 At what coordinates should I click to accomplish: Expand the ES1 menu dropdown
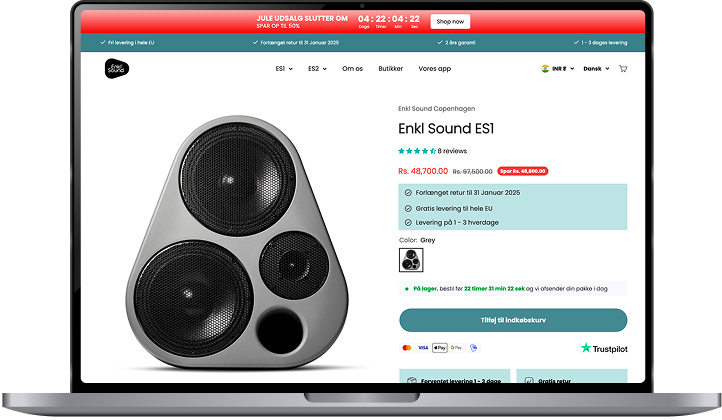284,69
